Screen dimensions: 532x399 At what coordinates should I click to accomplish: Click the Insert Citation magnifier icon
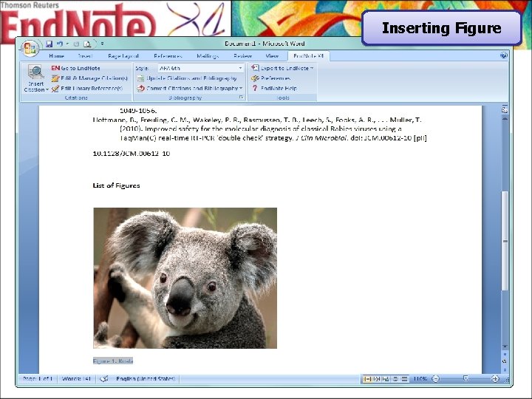coord(35,72)
